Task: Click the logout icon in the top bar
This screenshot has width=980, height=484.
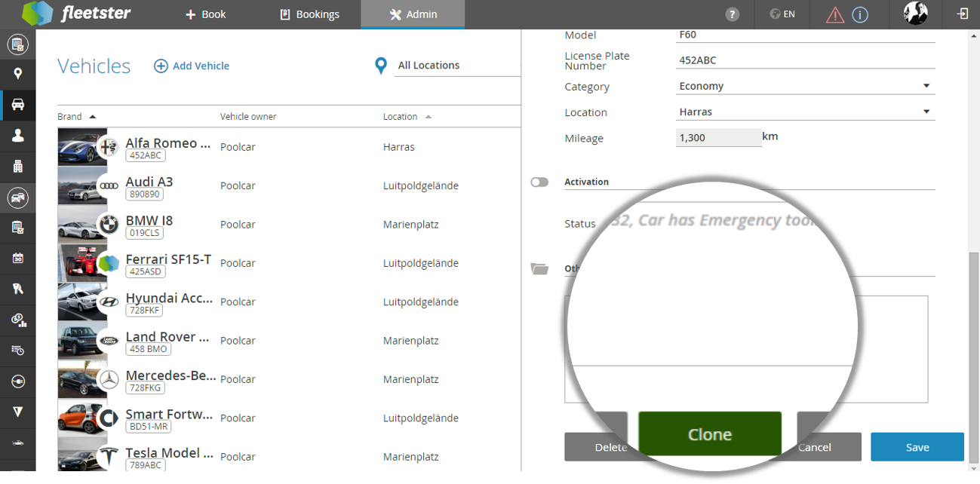Action: 963,14
